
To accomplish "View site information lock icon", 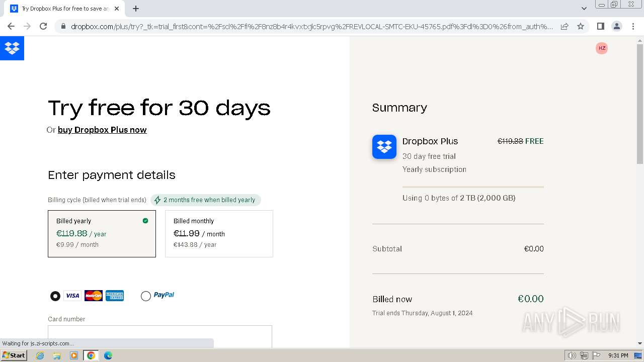I will point(63,26).
